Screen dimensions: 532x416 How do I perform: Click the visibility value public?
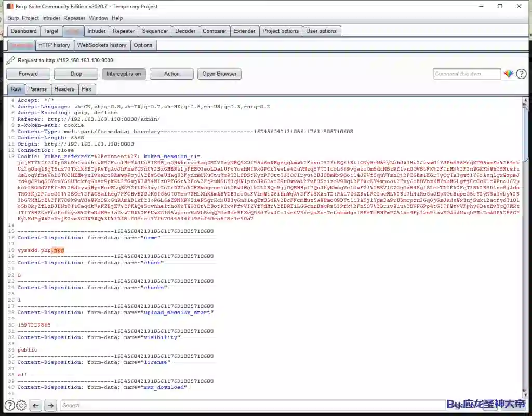pyautogui.click(x=27, y=350)
